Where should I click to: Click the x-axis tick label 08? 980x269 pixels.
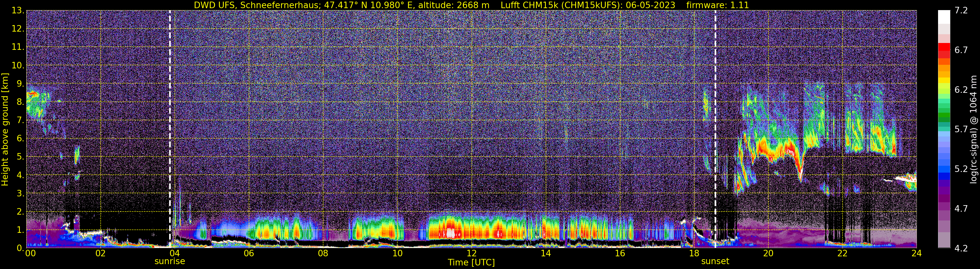click(x=323, y=253)
